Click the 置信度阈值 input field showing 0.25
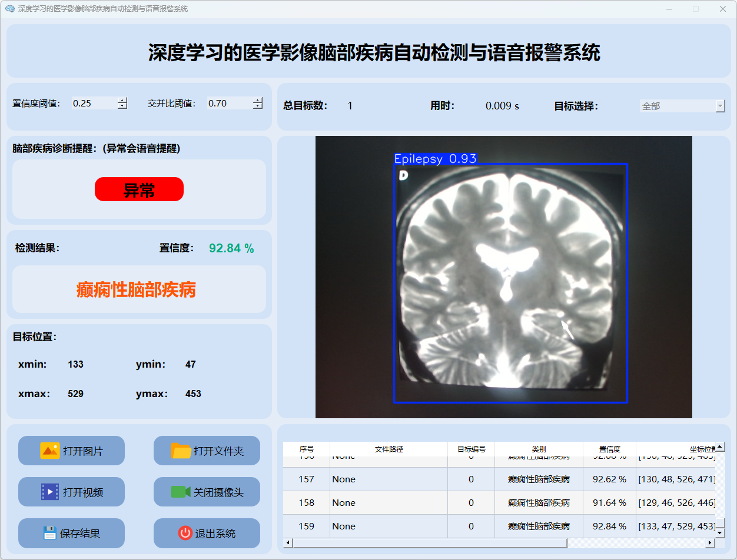Viewport: 737px width, 560px height. pos(94,103)
